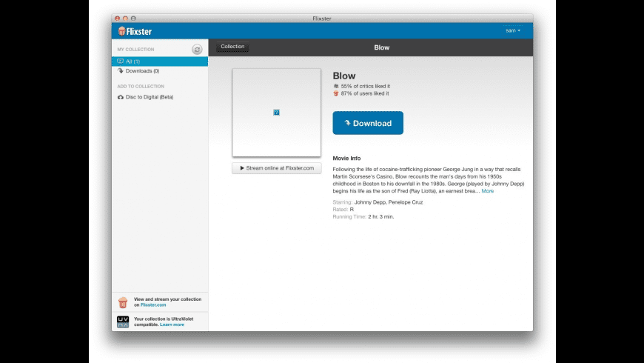The image size is (644, 363).
Task: Refresh the collection with the sync icon
Action: pos(197,50)
